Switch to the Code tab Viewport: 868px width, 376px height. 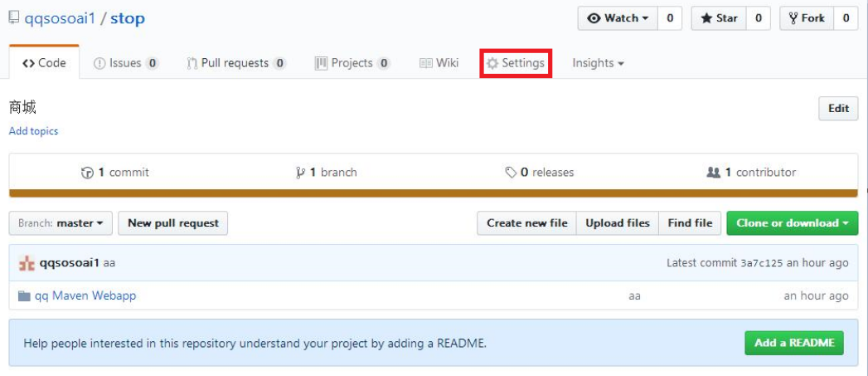coord(44,63)
